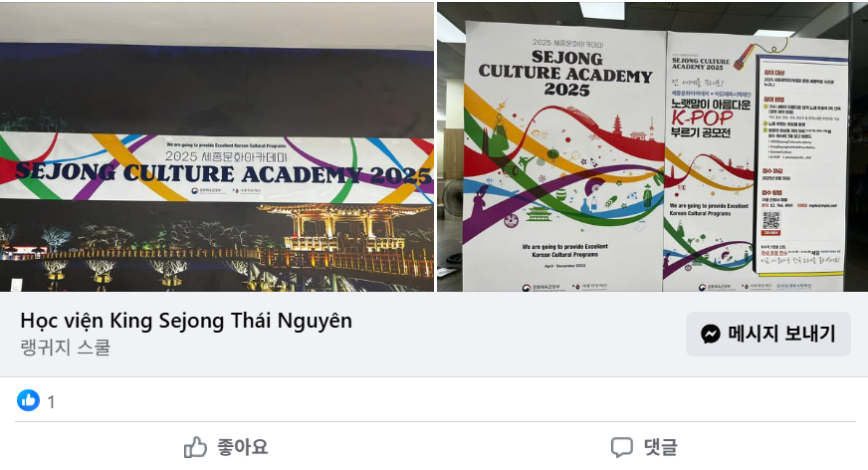Viewport: 868px width, 470px height.
Task: Click the red K-POP text on the poster
Action: [702, 117]
